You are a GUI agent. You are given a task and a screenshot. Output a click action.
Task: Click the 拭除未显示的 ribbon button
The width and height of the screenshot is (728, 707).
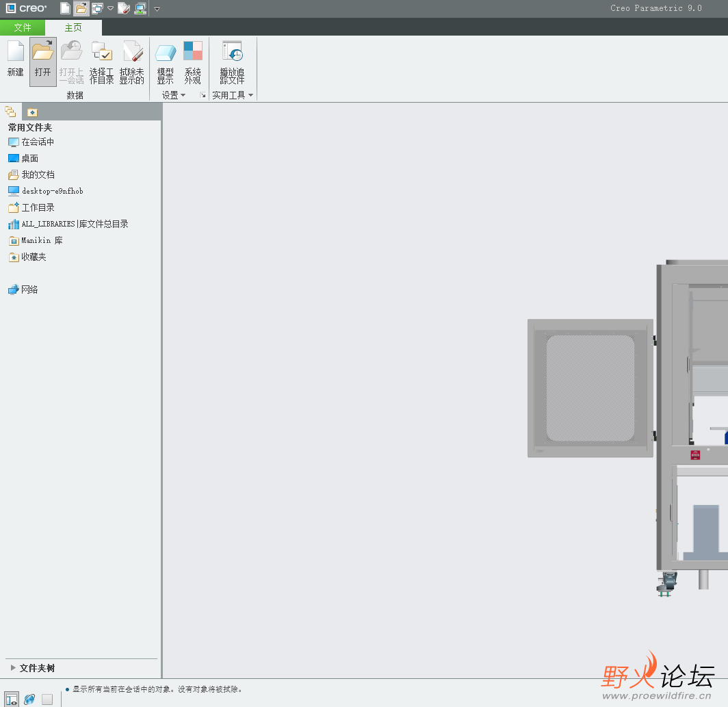(x=132, y=62)
